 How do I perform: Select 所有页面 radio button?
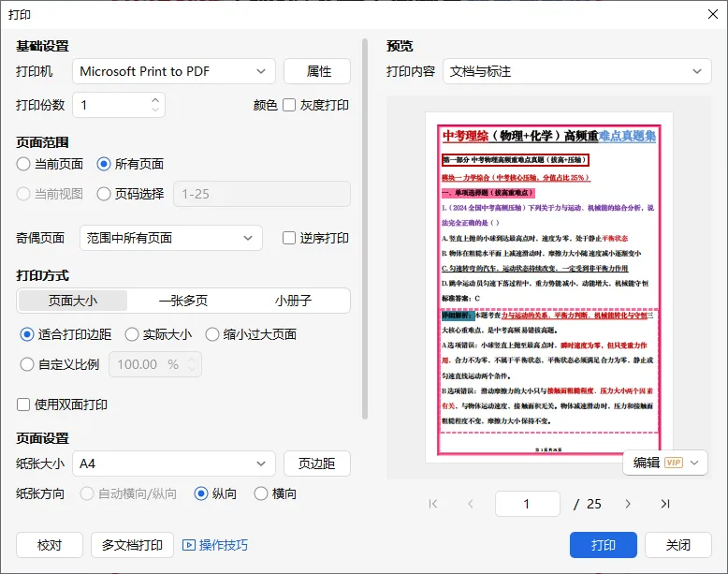coord(104,164)
